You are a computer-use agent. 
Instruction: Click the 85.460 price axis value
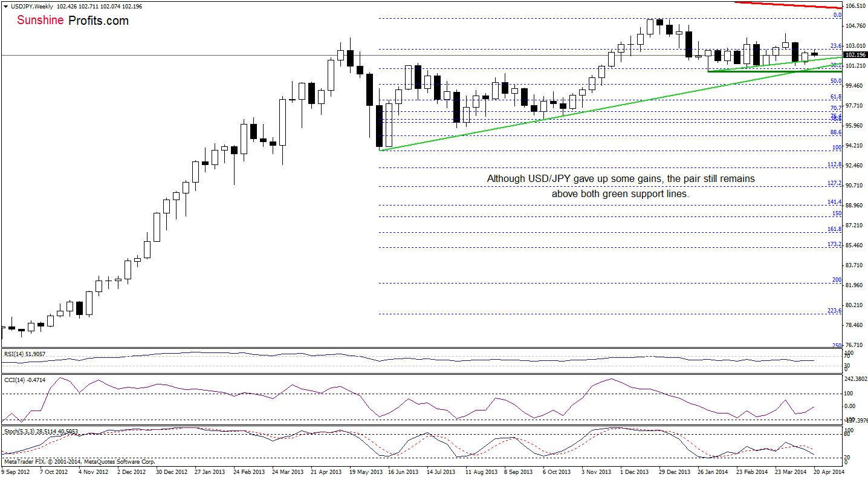[855, 245]
